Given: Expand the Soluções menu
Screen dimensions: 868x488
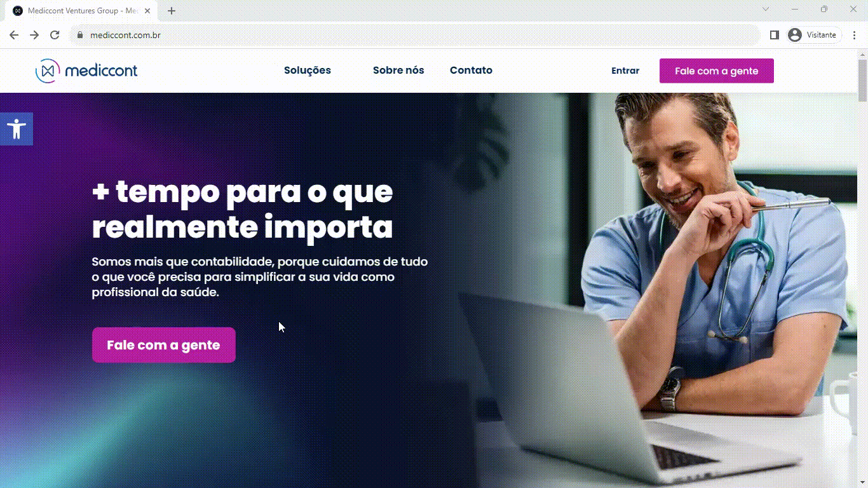Looking at the screenshot, I should coord(308,71).
